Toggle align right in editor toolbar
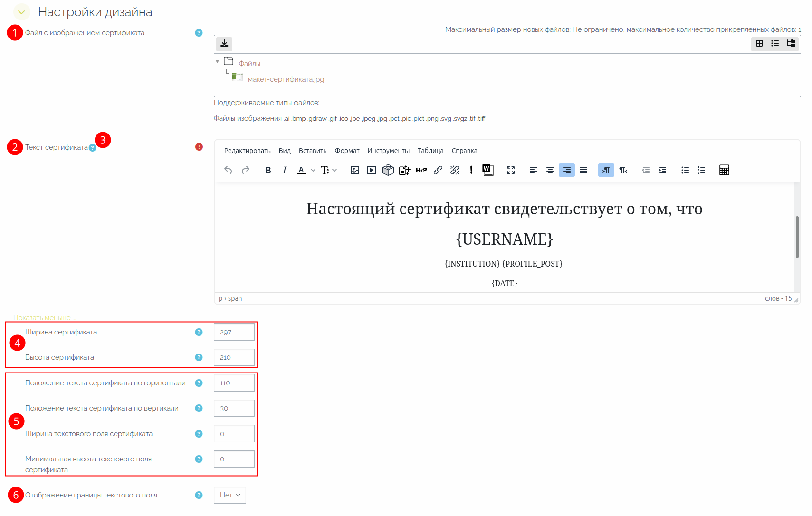The image size is (812, 516). point(567,170)
